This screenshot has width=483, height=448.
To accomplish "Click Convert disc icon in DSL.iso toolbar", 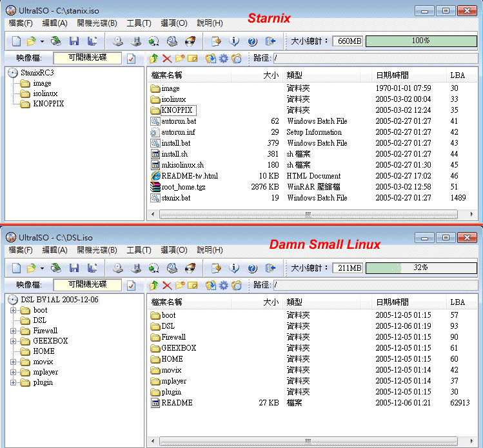I will [x=154, y=268].
